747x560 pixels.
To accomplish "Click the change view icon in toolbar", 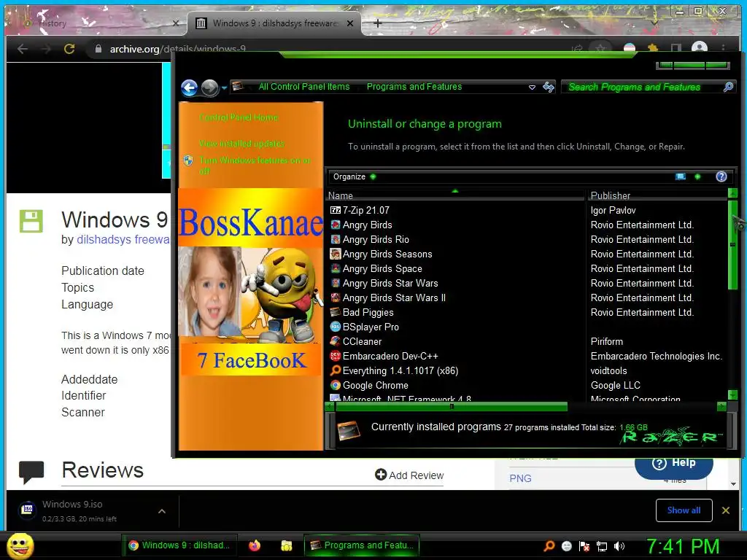I will pos(681,176).
